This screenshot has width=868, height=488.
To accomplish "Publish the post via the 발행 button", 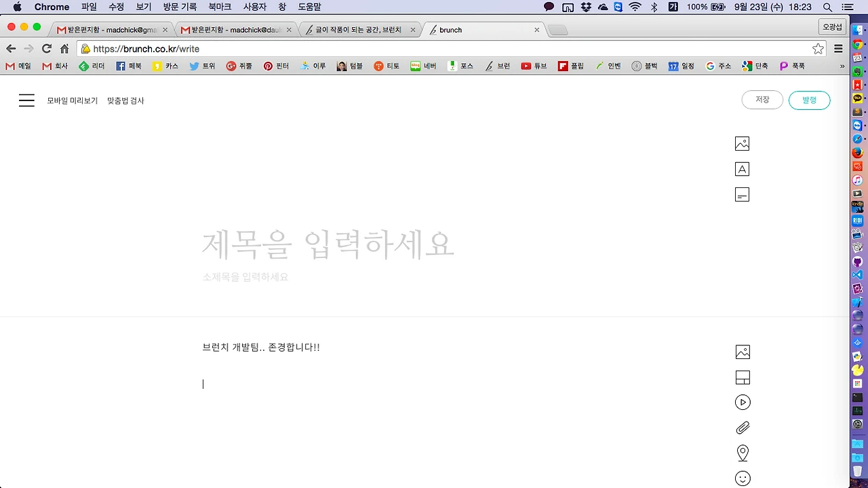I will pos(809,99).
